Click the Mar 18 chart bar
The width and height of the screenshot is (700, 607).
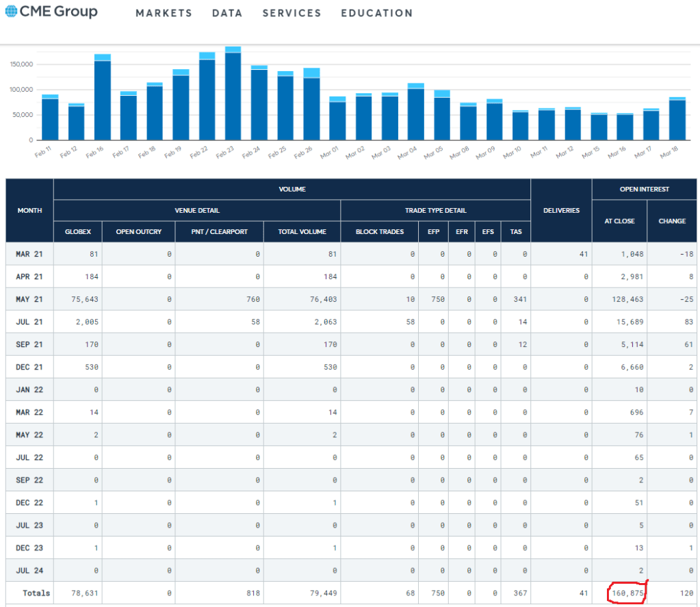coord(677,119)
